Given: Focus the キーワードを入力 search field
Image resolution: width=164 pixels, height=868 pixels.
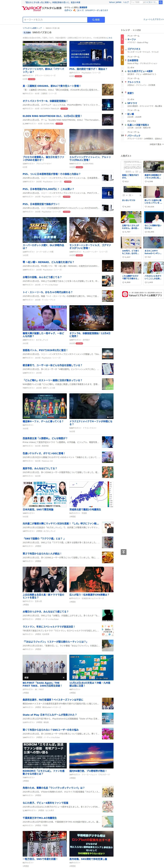Looking at the screenshot, I should 55,20.
